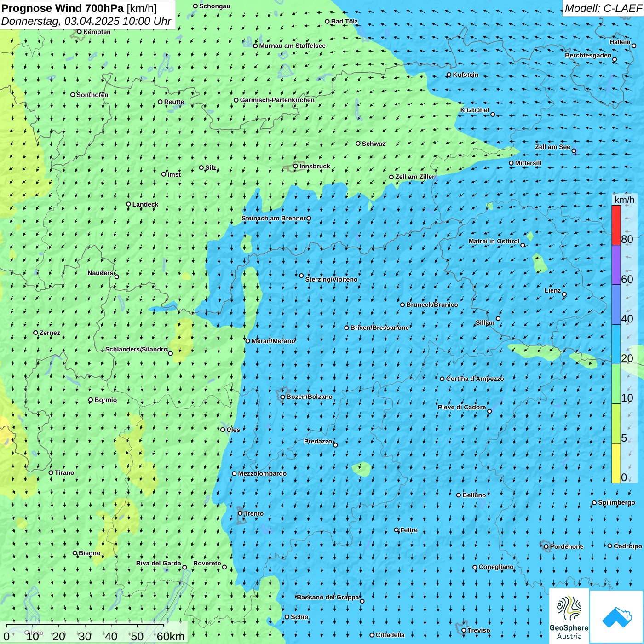Click the Cittadella label
The height and width of the screenshot is (644, 644).
pyautogui.click(x=390, y=635)
